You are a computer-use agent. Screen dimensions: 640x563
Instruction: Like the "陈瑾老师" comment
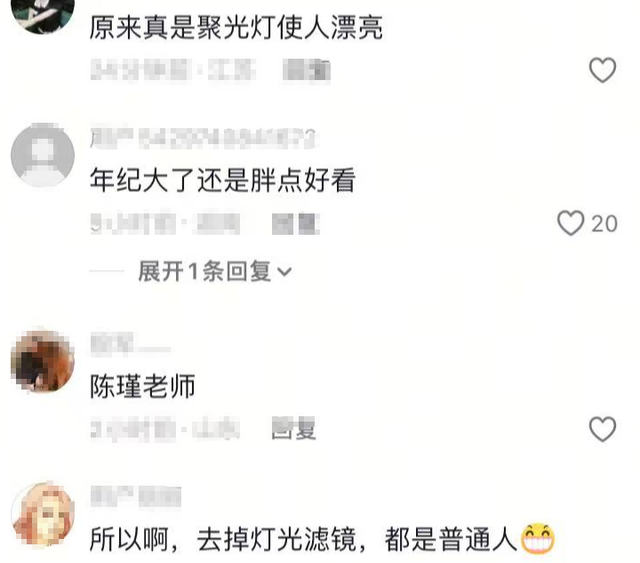click(602, 429)
